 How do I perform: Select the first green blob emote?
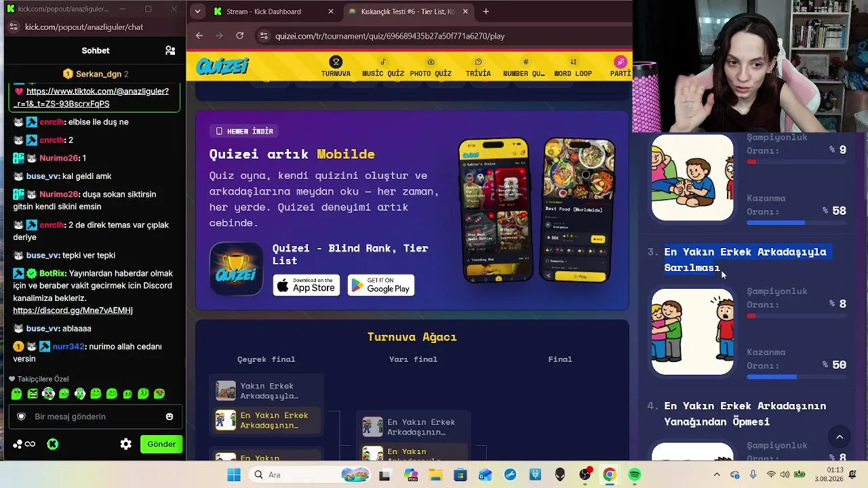[x=17, y=394]
